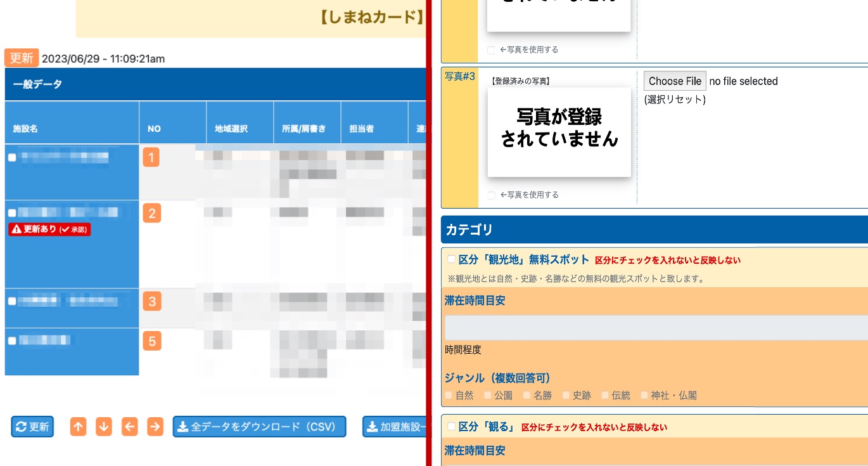Image resolution: width=868 pixels, height=466 pixels.
Task: Click the blue 更新 refresh button
Action: click(32, 427)
